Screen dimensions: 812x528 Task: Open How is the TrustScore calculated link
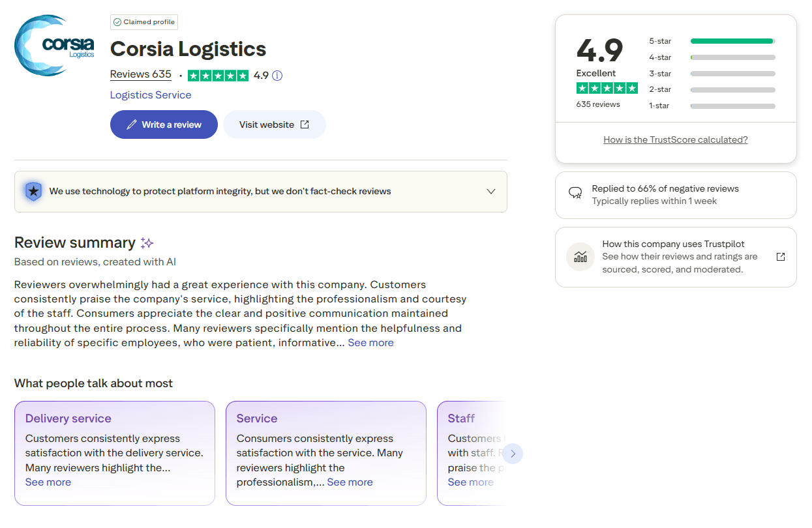point(676,139)
